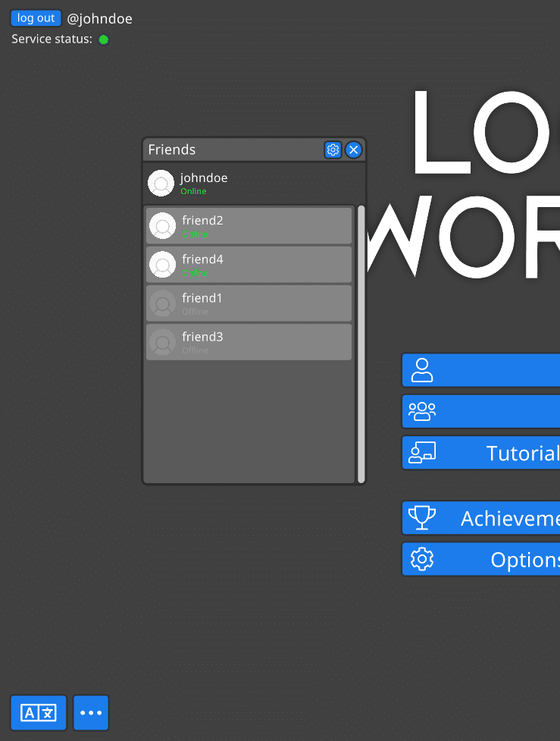The width and height of the screenshot is (560, 741).
Task: Click friend4's avatar picture
Action: click(163, 265)
